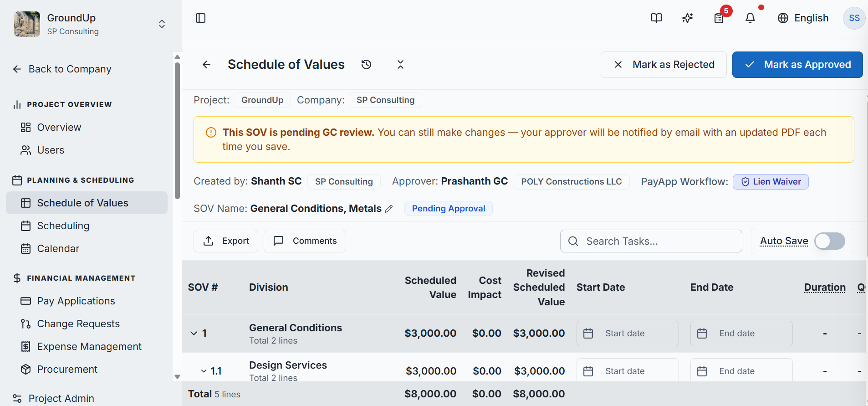The height and width of the screenshot is (406, 868).
Task: Go to Scheduling
Action: click(x=87, y=226)
